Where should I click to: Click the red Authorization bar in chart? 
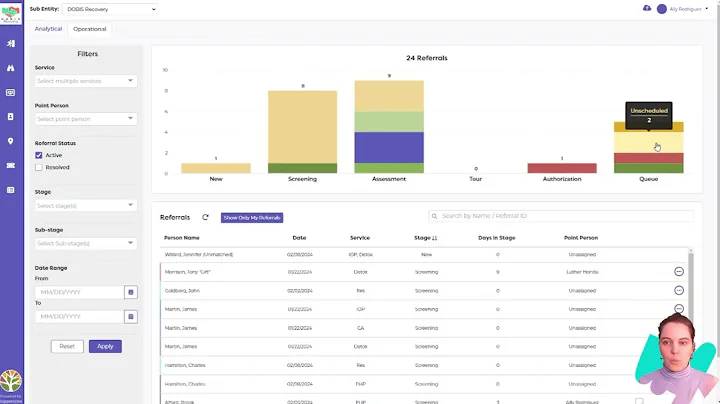(562, 168)
